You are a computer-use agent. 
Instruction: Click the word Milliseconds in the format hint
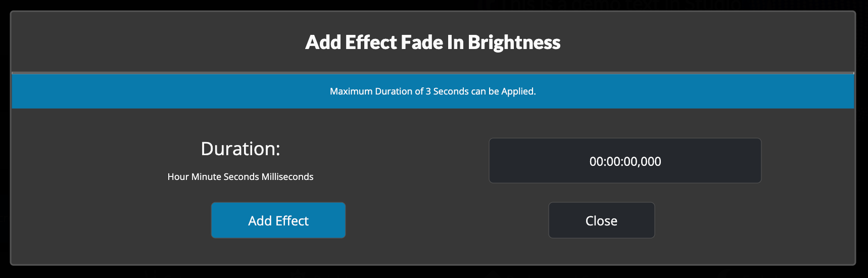pos(287,177)
